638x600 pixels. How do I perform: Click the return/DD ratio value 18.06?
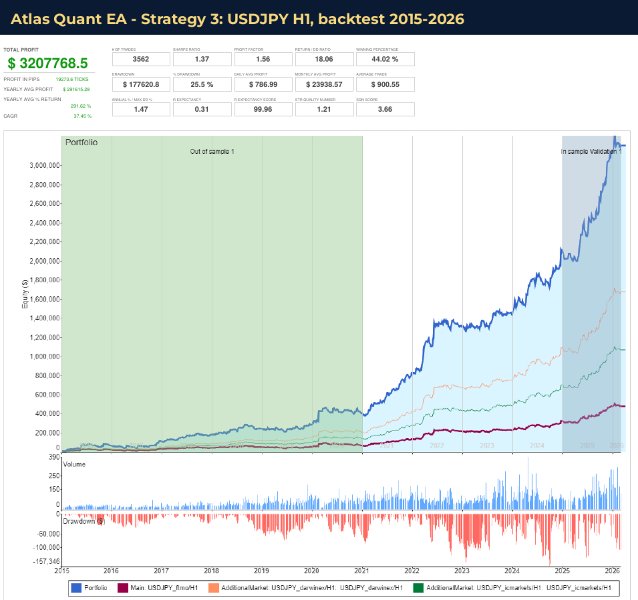(x=324, y=59)
